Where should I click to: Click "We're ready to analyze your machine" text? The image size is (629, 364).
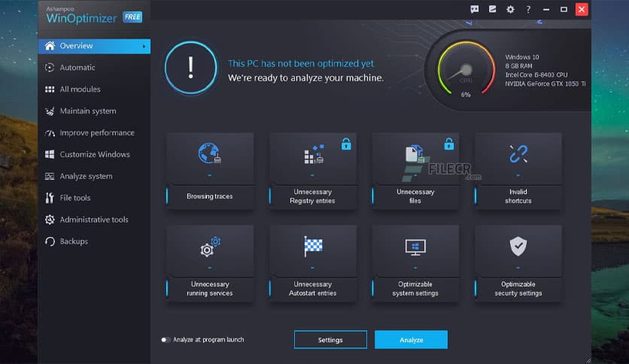(305, 77)
